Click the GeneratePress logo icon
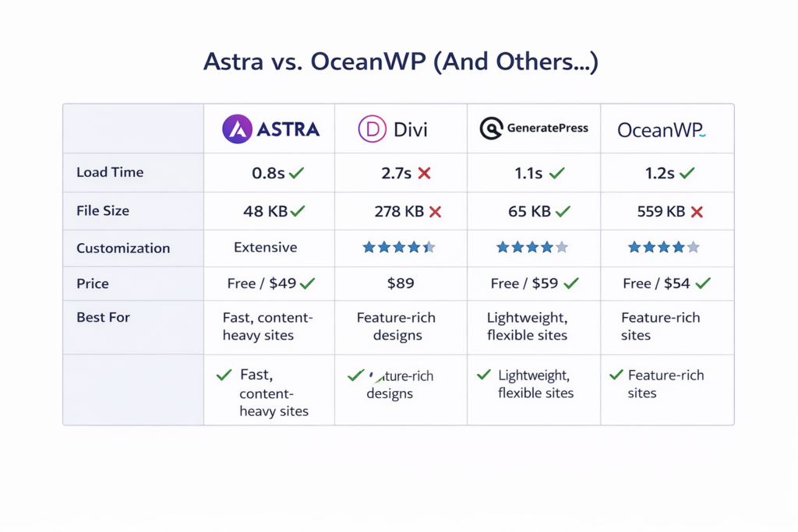This screenshot has width=798, height=532. coord(491,129)
